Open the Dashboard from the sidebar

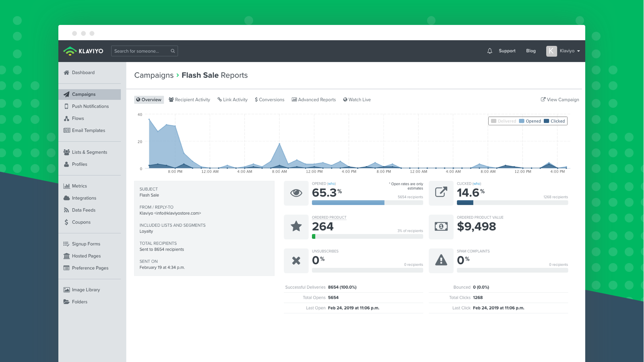[83, 72]
